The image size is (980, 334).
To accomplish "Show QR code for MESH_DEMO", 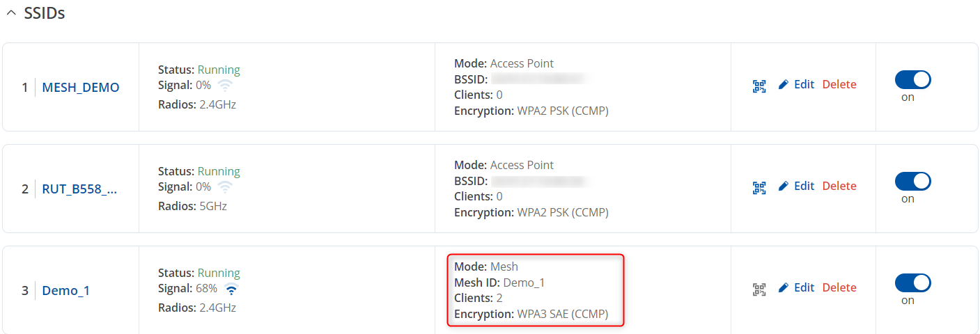I will point(759,86).
